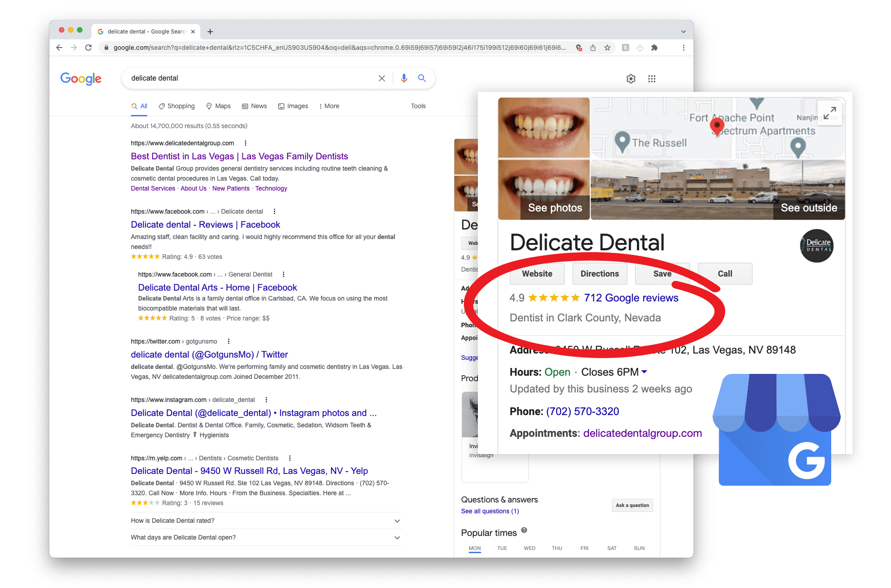Viewport: 891px width, 588px height.
Task: Click the Call button
Action: pos(725,273)
